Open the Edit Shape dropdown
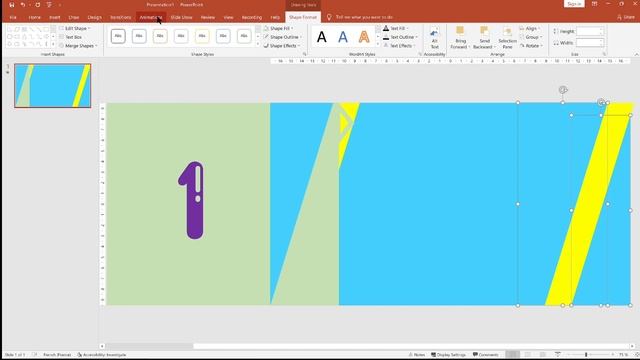 point(75,29)
